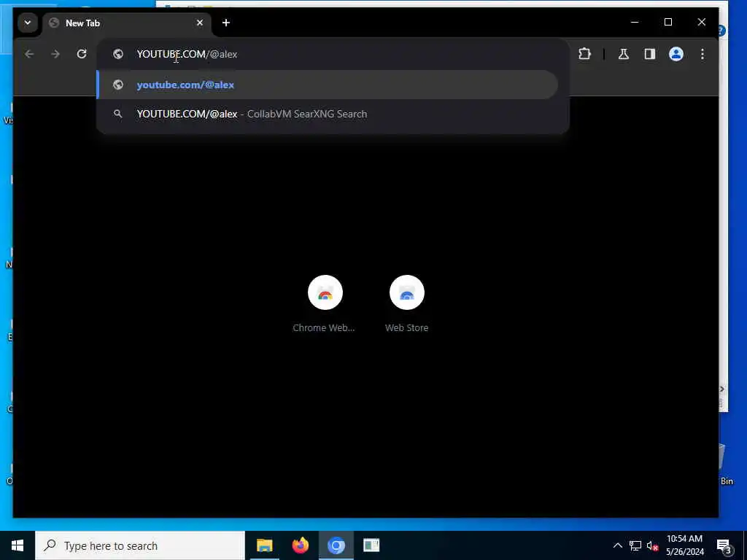Screen dimensions: 747x560
Task: Choose the CollabVM SearXNG Search suggestion
Action: [328, 114]
